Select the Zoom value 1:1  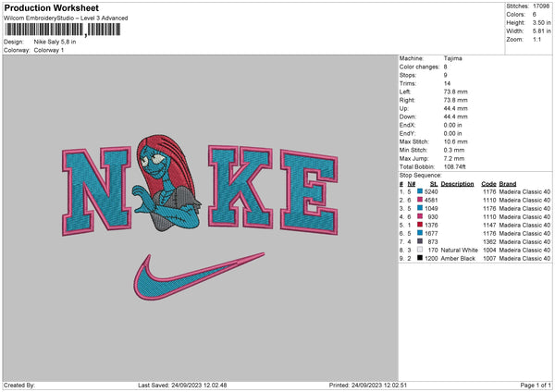click(536, 39)
